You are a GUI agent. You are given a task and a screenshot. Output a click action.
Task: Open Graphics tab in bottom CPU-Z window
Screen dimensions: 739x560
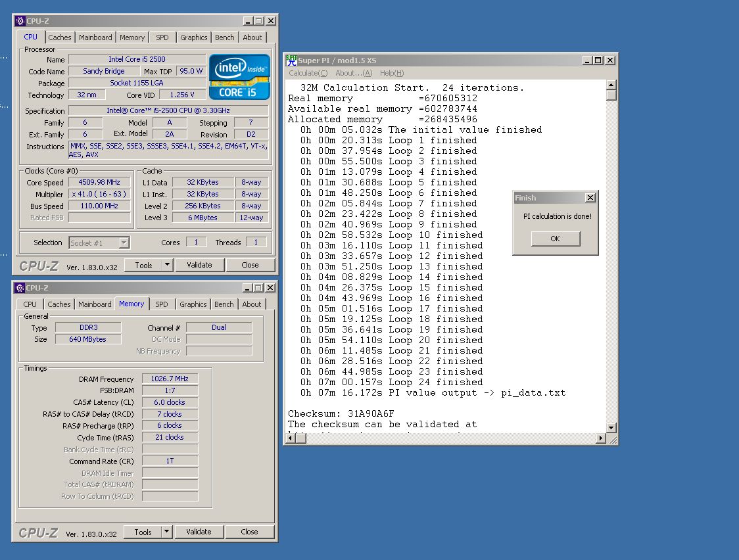pos(193,304)
